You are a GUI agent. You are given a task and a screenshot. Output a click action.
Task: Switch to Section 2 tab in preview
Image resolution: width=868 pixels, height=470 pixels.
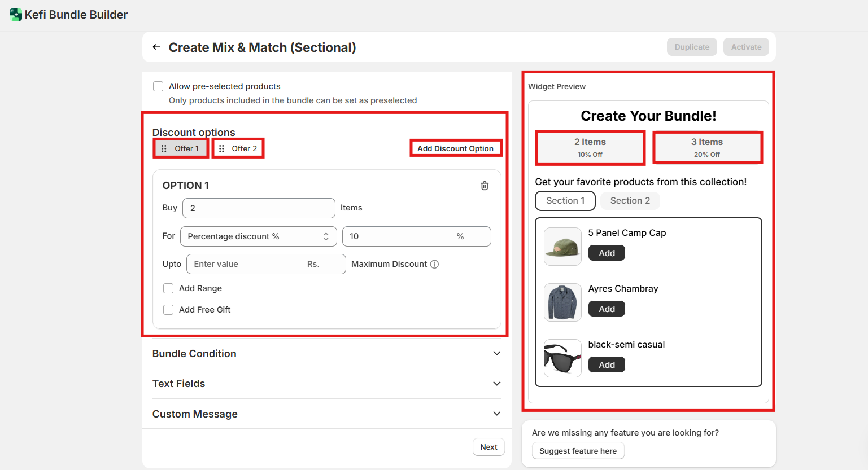tap(630, 201)
